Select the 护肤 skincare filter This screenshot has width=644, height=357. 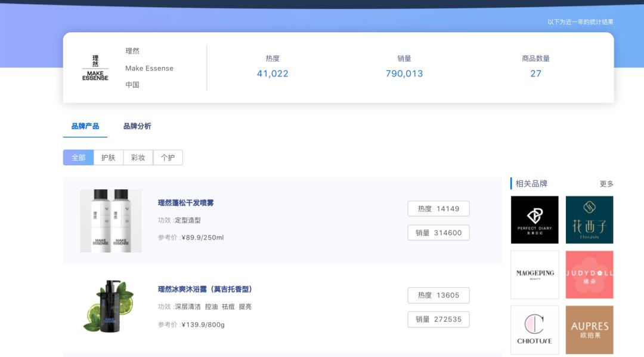108,157
